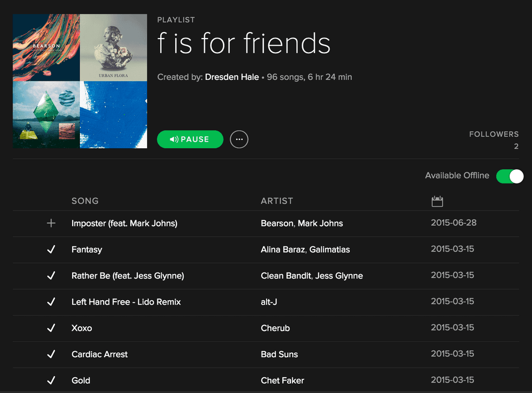
Task: Click the checkmark beside Gold
Action: [x=51, y=380]
